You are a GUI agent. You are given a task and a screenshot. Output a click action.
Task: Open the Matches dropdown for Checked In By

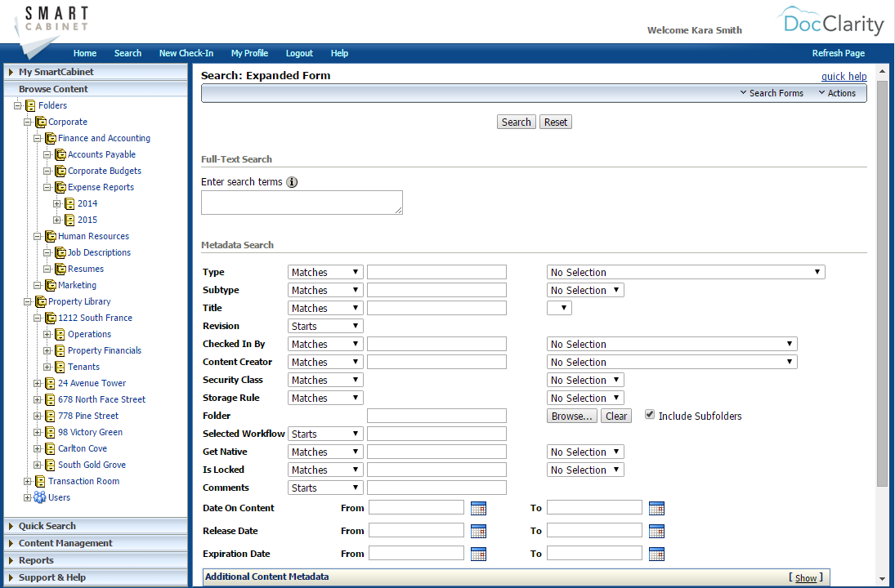[324, 343]
